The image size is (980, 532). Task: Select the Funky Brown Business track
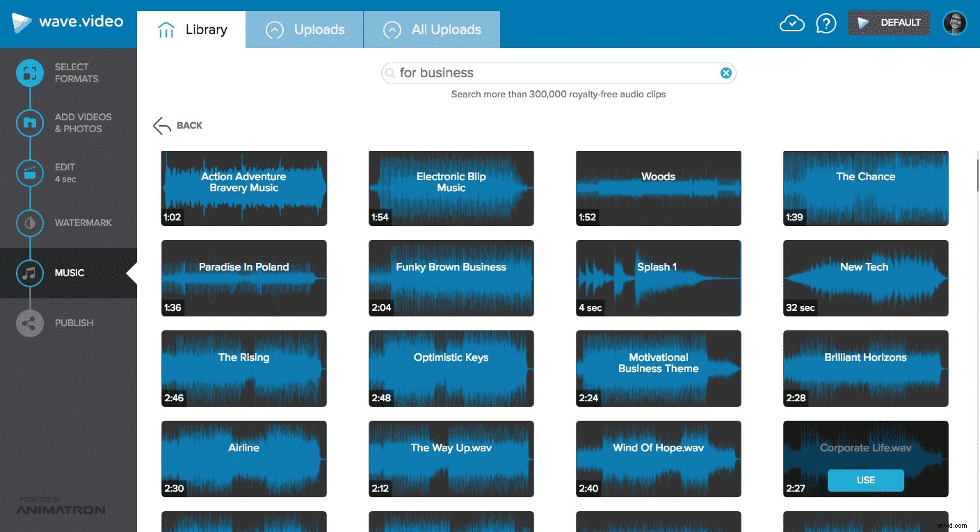click(451, 277)
